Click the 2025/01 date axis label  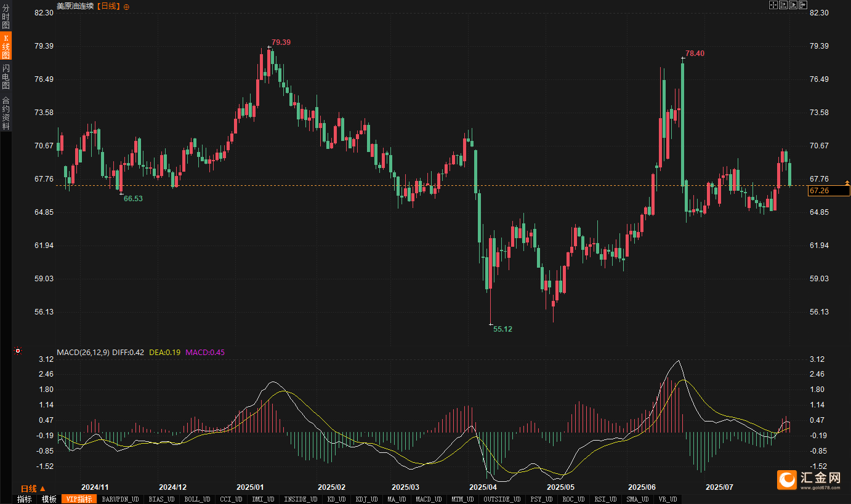pos(250,487)
